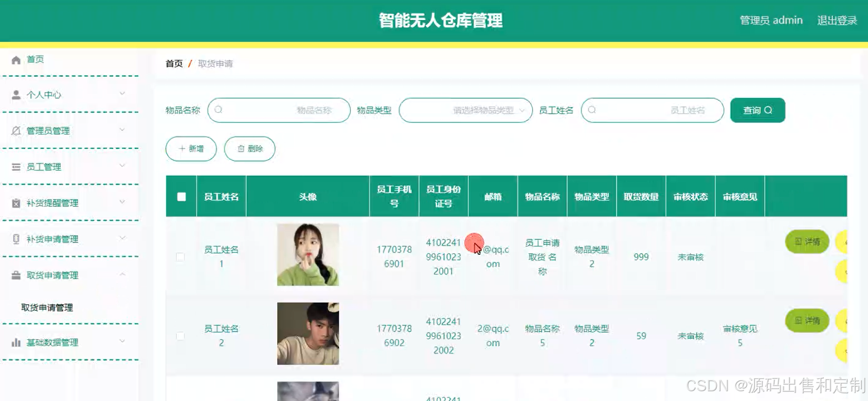Screen dimensions: 868x401
Task: Expand the 补货申请管理 menu chevron
Action: coord(122,238)
